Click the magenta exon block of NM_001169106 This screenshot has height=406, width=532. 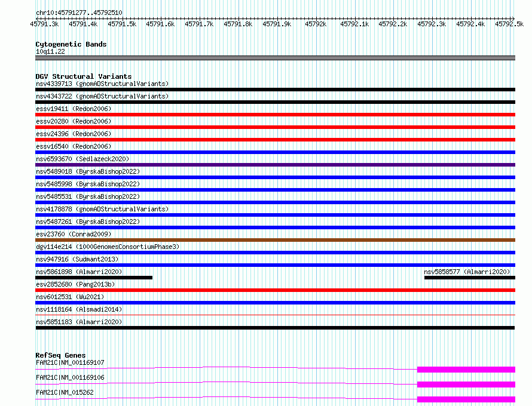point(466,385)
